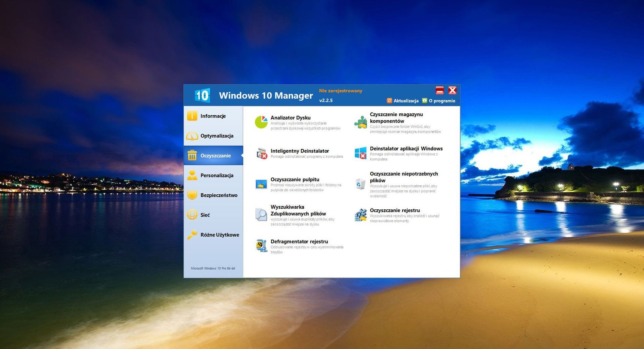Click the Sieć globe icon
The image size is (644, 349).
click(192, 215)
